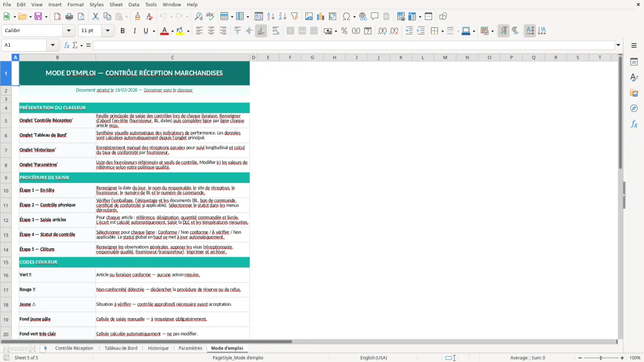Image resolution: width=644 pixels, height=362 pixels.
Task: Toggle Bold formatting
Action: pyautogui.click(x=122, y=31)
